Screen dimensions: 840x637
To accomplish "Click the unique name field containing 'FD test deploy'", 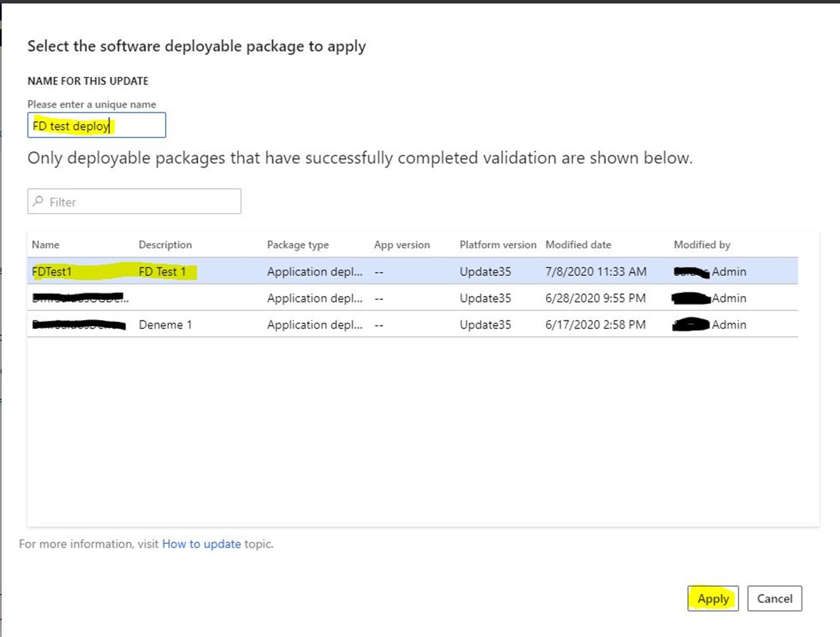I will pyautogui.click(x=97, y=125).
